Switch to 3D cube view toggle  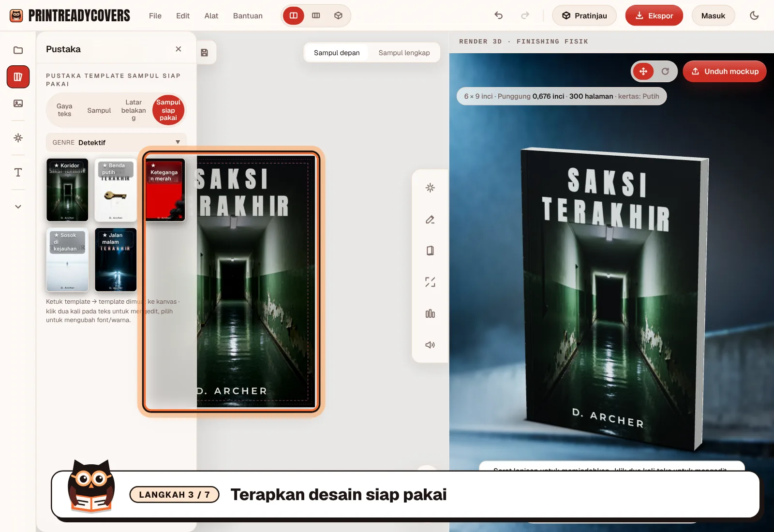pyautogui.click(x=338, y=15)
